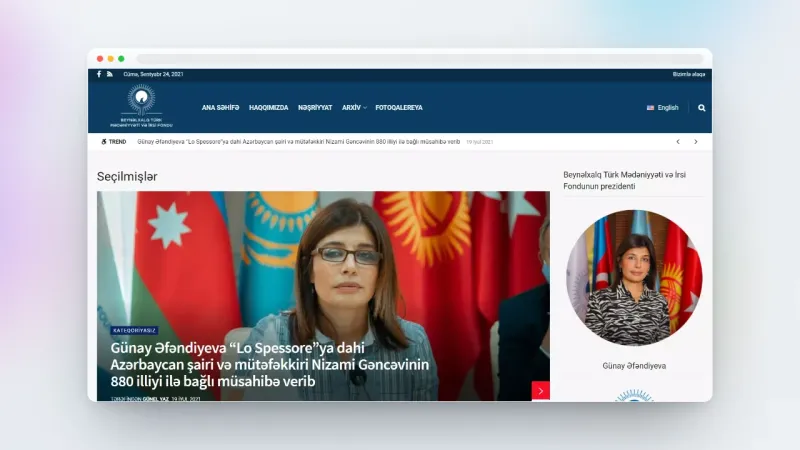Click the Günay Əfəndiyeva name caption
800x450 pixels.
point(634,366)
